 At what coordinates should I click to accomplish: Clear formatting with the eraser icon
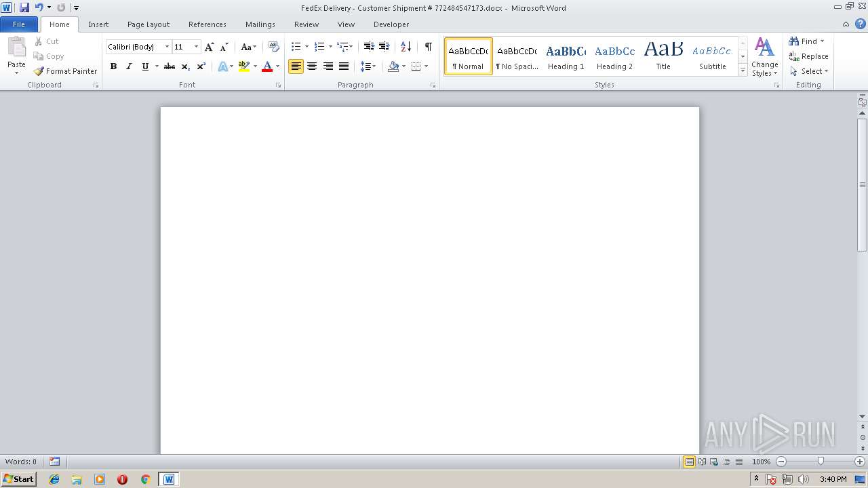(x=274, y=47)
